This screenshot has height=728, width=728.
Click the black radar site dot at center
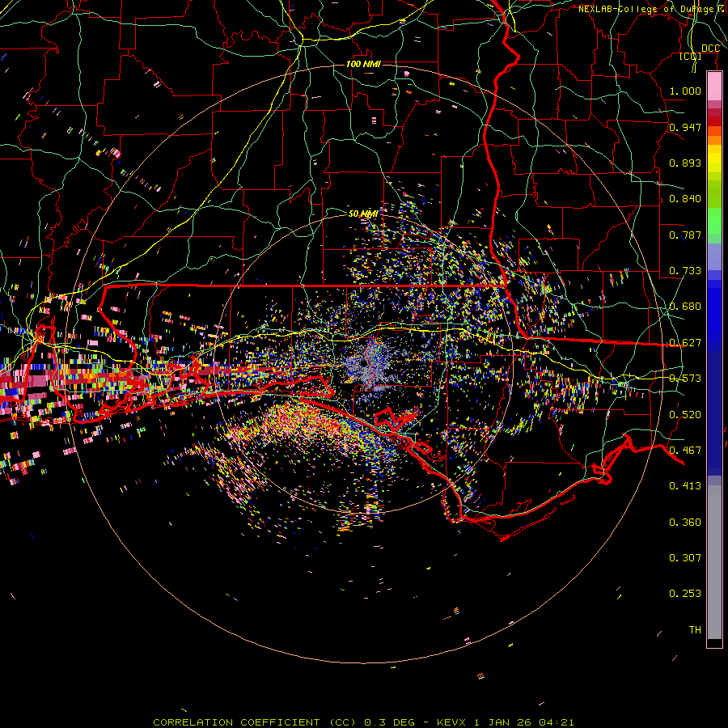[363, 363]
